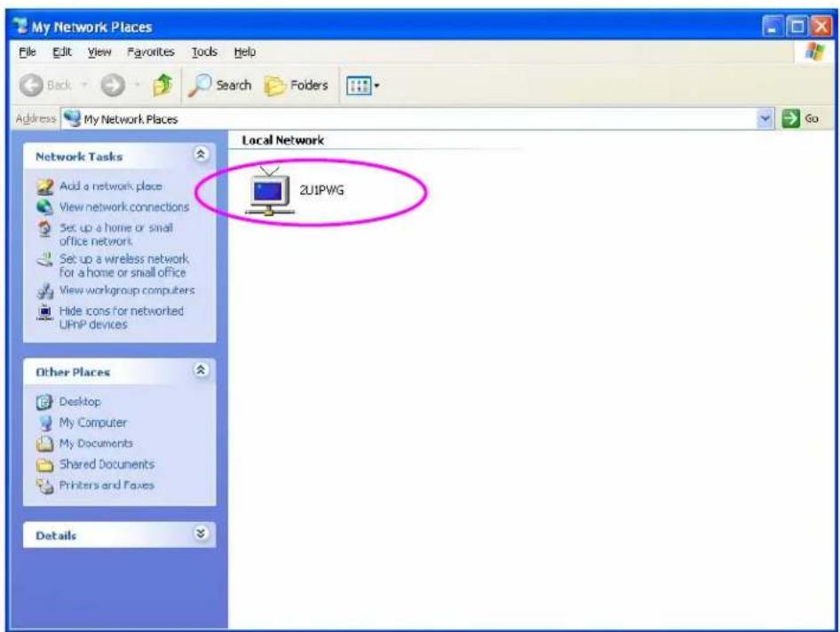840x632 pixels.
Task: Click the Desktop icon in Other Places
Action: click(x=44, y=402)
